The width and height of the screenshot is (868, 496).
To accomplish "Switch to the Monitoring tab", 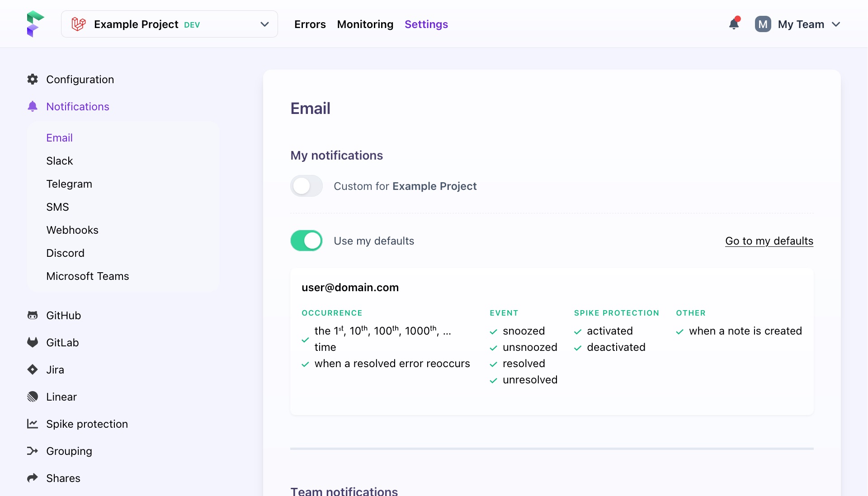I will pos(365,24).
